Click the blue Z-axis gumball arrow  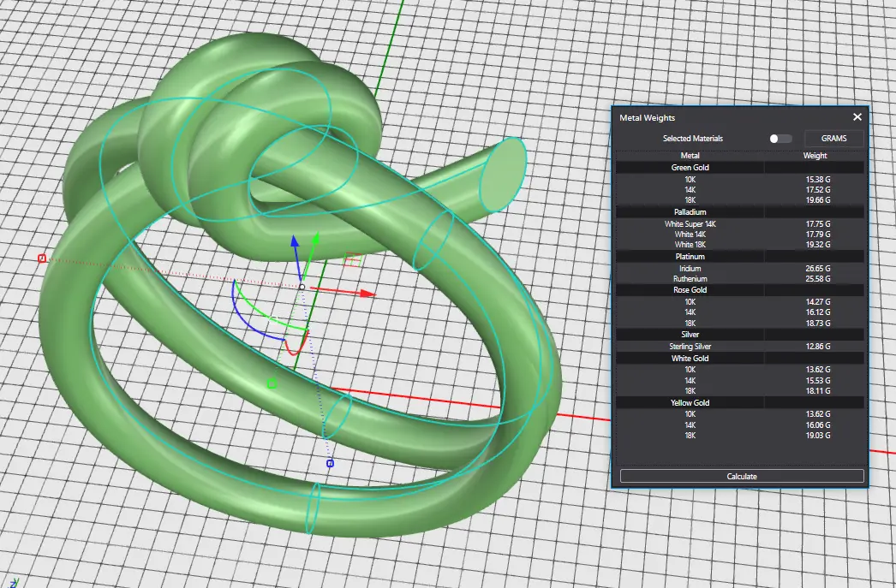pos(294,243)
